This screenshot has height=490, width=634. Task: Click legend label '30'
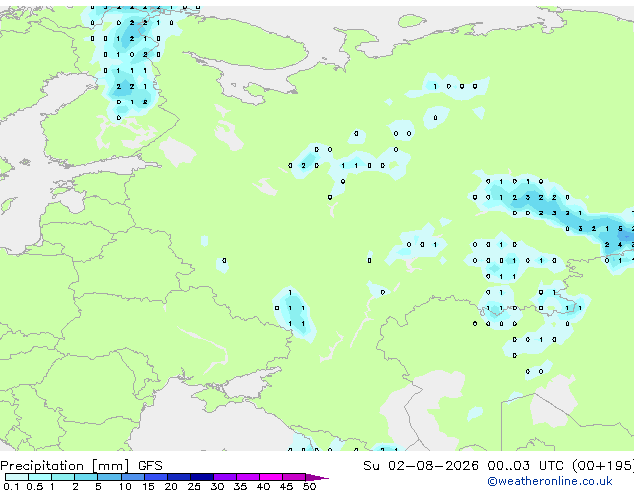pyautogui.click(x=217, y=486)
